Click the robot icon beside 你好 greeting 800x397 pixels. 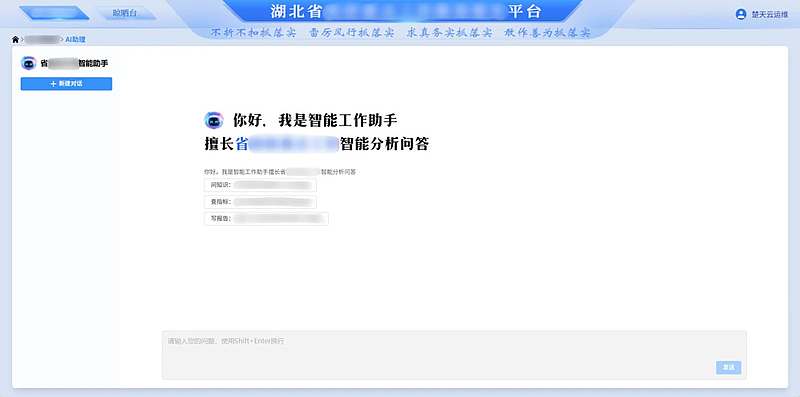[x=214, y=120]
